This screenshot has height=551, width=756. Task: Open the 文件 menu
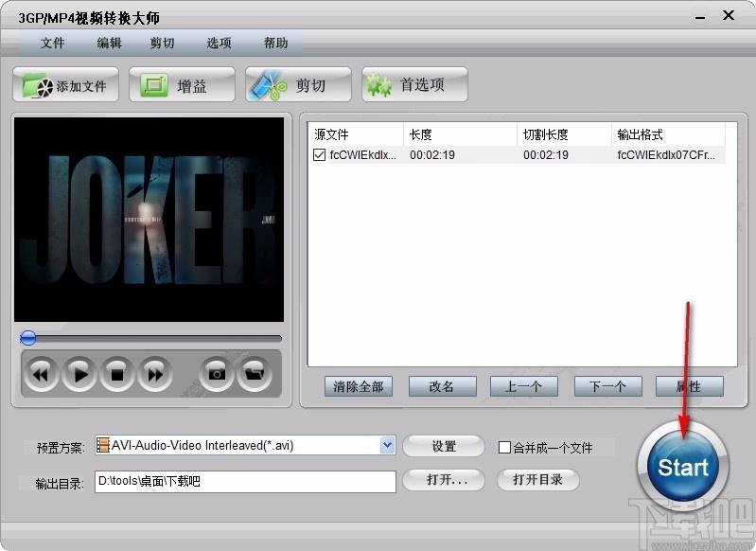[x=53, y=43]
